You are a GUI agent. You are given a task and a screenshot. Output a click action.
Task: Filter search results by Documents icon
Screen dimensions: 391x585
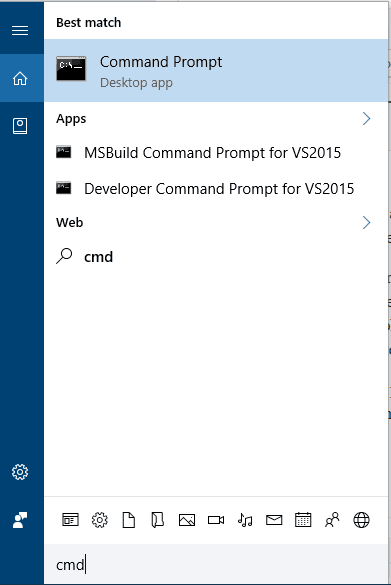pyautogui.click(x=129, y=520)
